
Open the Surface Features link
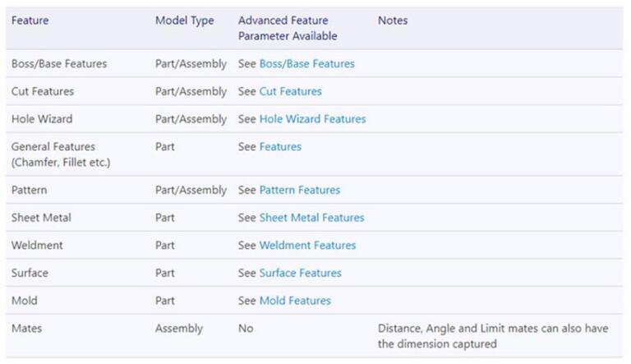tap(300, 273)
